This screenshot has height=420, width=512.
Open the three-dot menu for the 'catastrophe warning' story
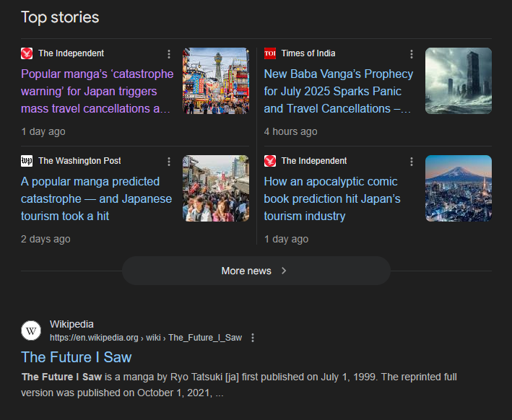[x=169, y=54]
